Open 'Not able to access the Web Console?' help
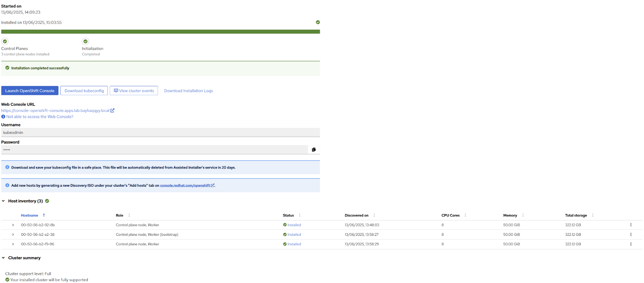 [40, 117]
